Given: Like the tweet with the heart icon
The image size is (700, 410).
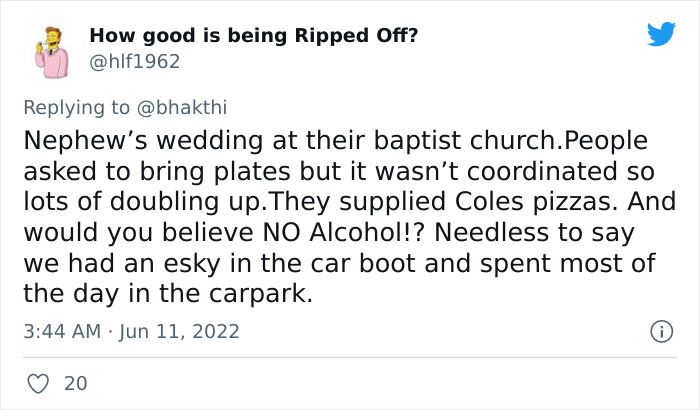Looking at the screenshot, I should click(x=38, y=383).
